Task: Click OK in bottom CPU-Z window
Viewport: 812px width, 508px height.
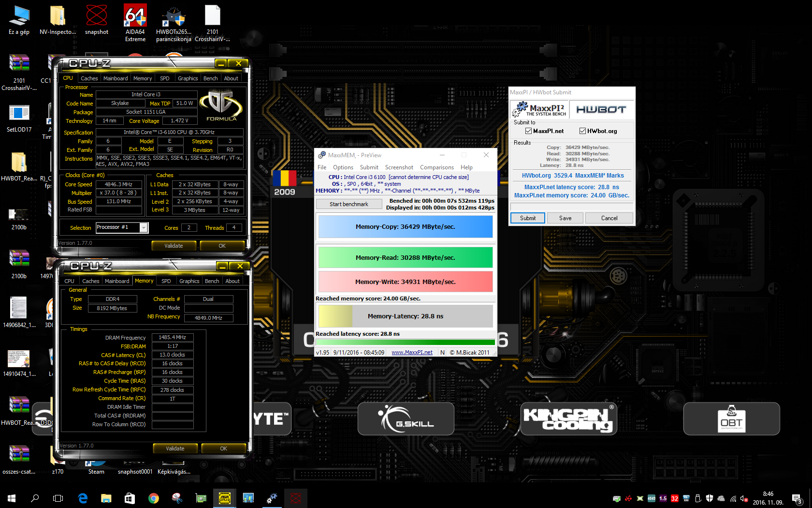Action: [x=223, y=448]
